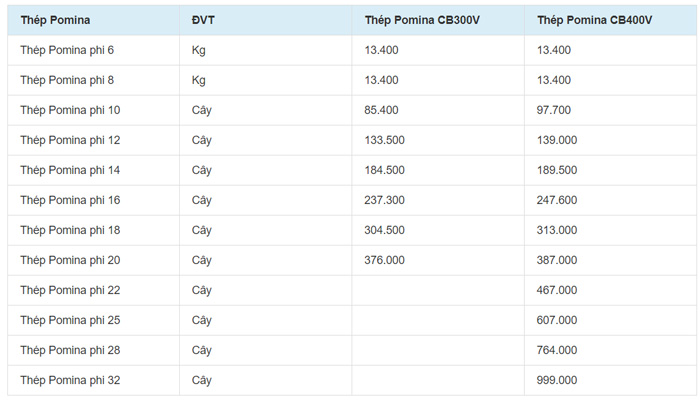This screenshot has width=700, height=401.
Task: Click the "Thép Pomina phi 22" cell
Action: [x=70, y=290]
